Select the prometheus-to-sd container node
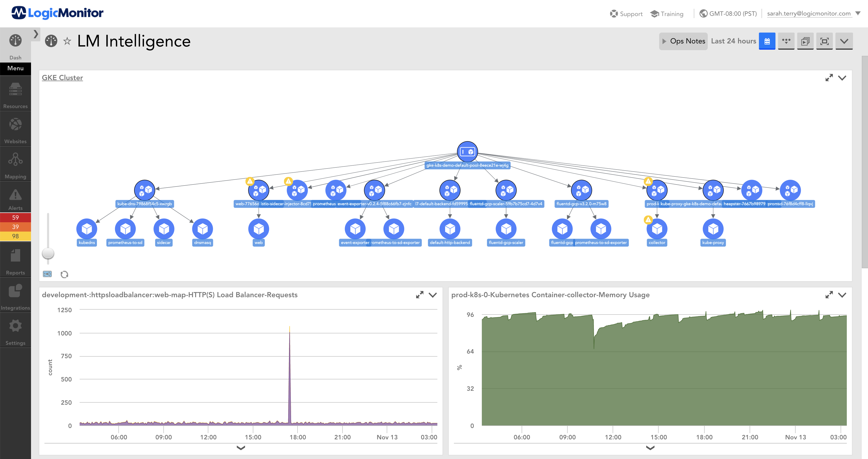Image resolution: width=868 pixels, height=459 pixels. point(125,229)
